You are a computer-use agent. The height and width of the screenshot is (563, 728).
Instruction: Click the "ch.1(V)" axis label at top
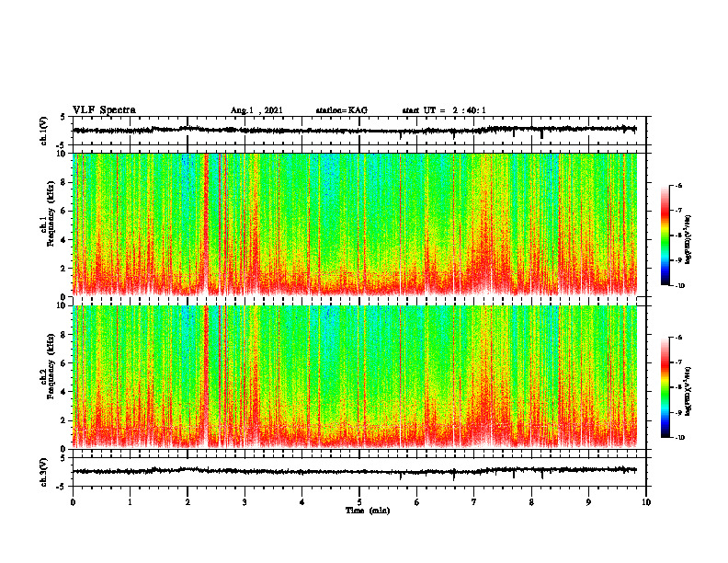(x=44, y=131)
